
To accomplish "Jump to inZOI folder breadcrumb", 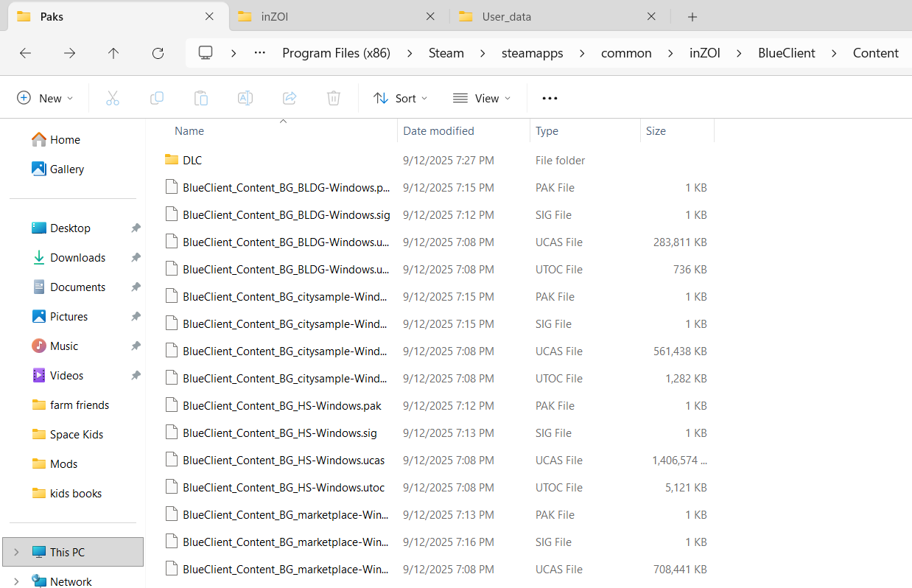I will 705,53.
